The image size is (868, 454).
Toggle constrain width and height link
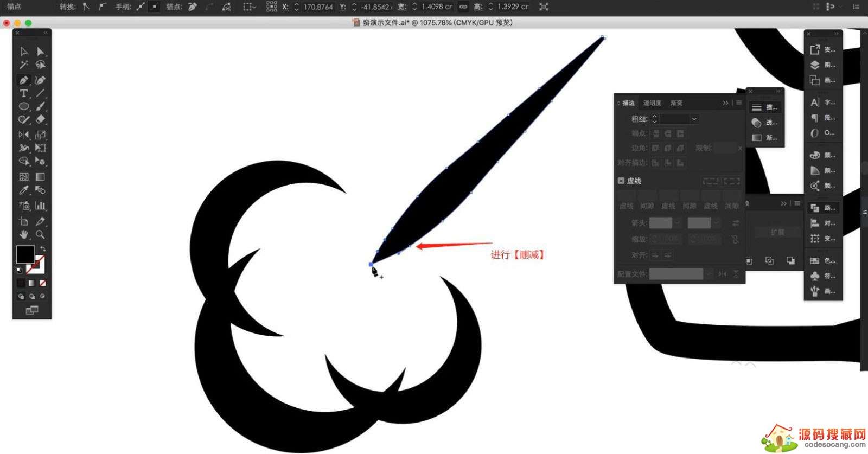(463, 7)
